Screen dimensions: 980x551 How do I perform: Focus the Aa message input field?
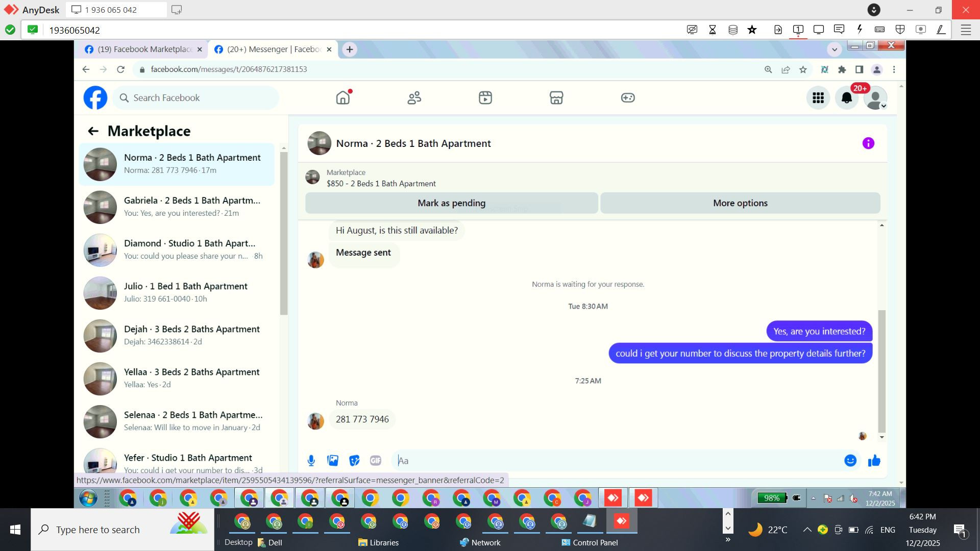(612, 461)
